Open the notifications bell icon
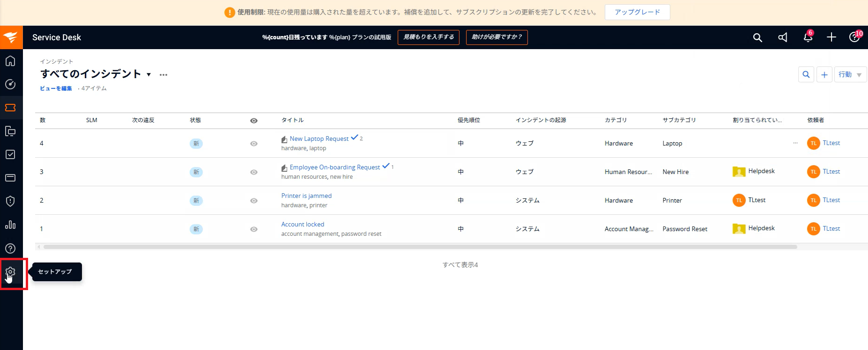The image size is (868, 350). [808, 37]
